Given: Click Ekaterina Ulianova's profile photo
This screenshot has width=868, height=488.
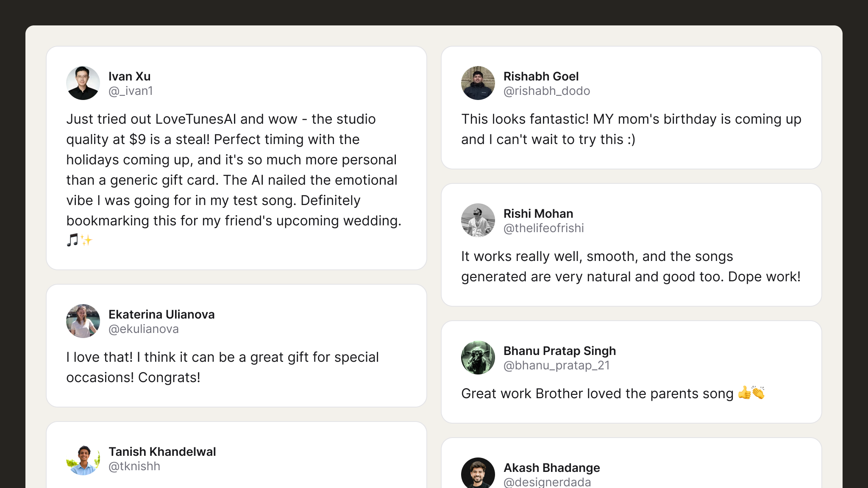Looking at the screenshot, I should 83,321.
